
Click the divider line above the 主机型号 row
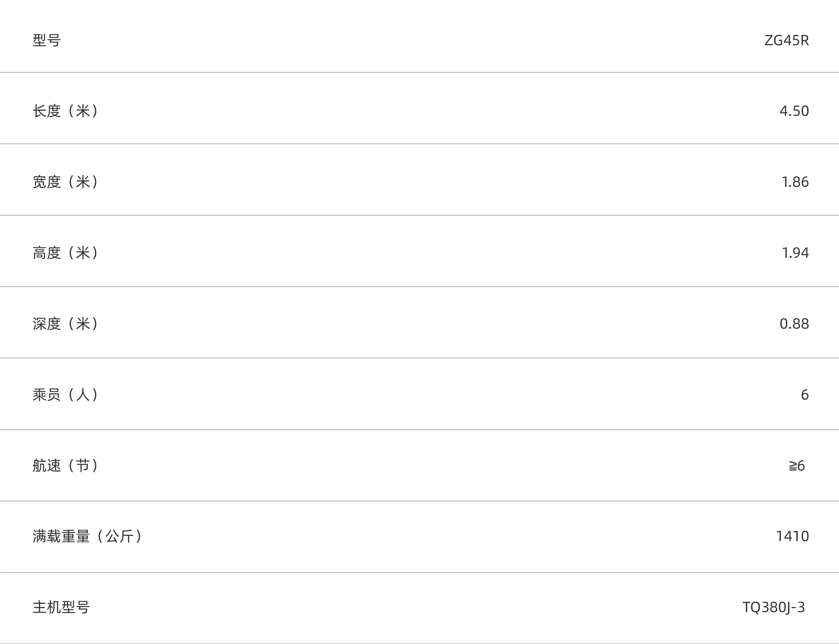(419, 572)
